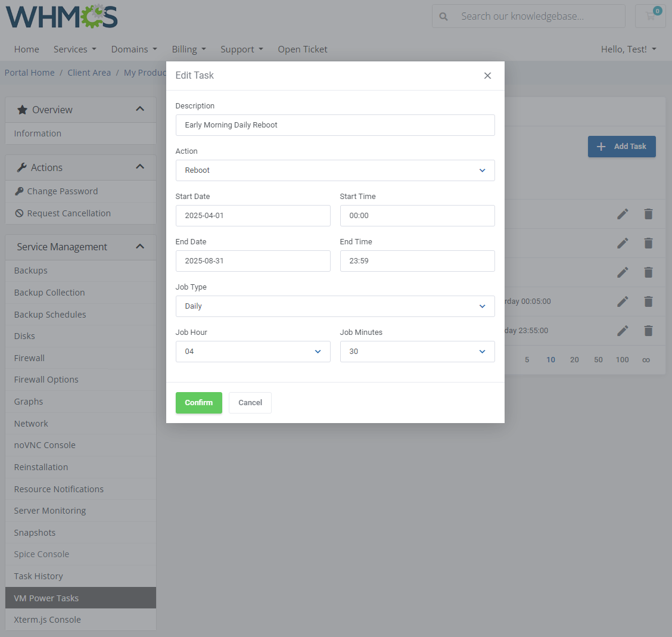Screen dimensions: 672x637
Task: Open the Action dropdown showing Reboot
Action: pyautogui.click(x=335, y=170)
